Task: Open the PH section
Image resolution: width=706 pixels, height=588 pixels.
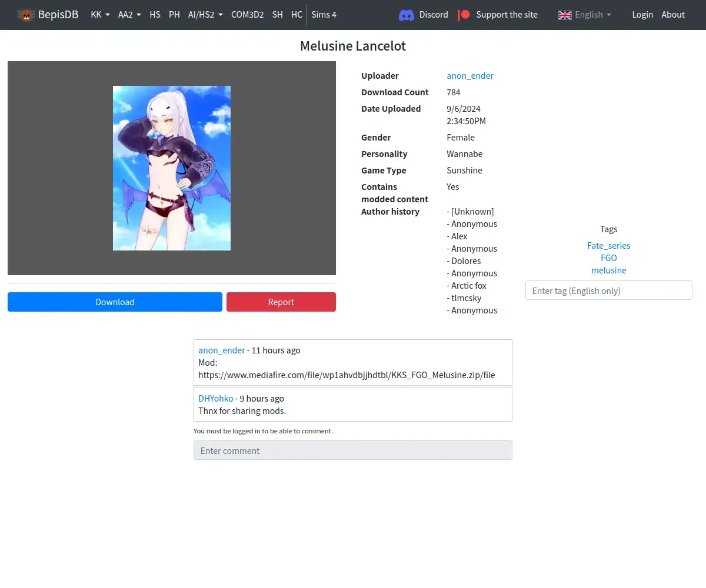Action: pos(174,15)
